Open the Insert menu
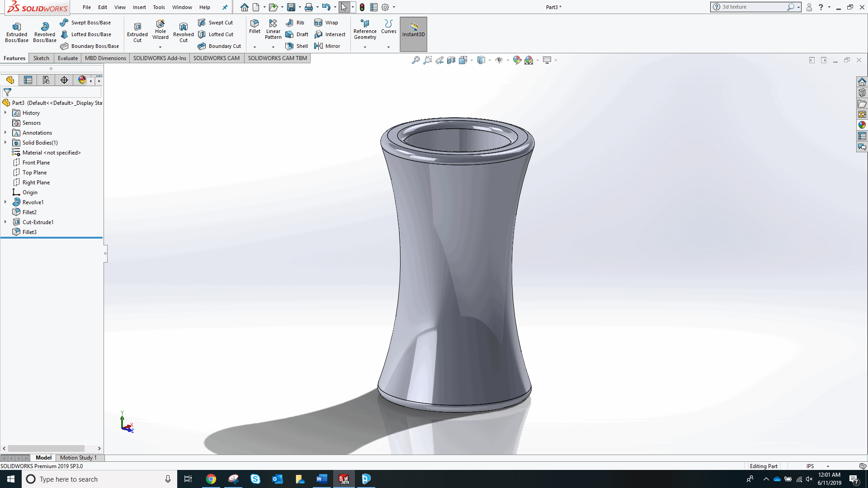Image resolution: width=868 pixels, height=488 pixels. 139,7
